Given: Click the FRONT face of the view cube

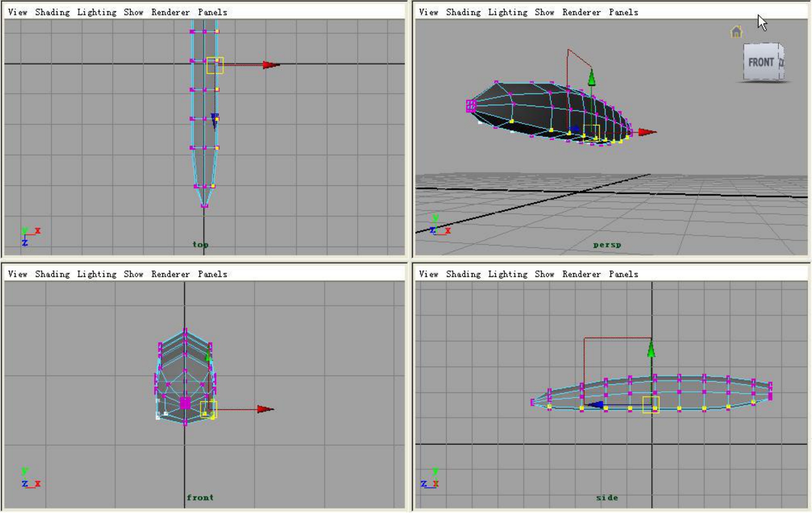Looking at the screenshot, I should [761, 62].
